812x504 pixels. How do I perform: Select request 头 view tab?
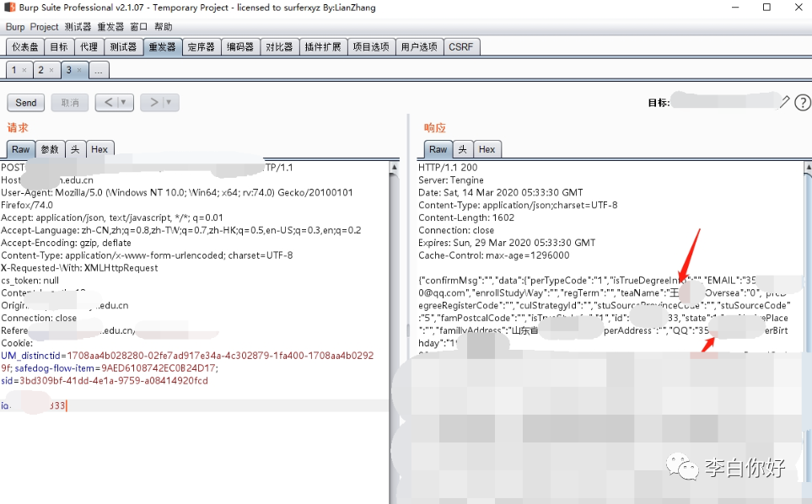(75, 149)
